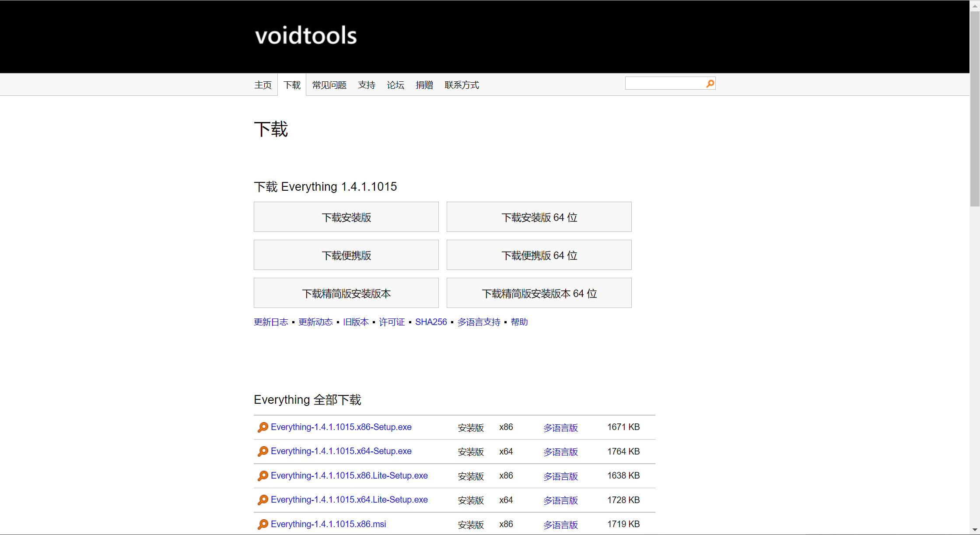Click the icon beside Everything-1.4.1.1015.x64-Setup.exe
The width and height of the screenshot is (980, 535).
263,451
